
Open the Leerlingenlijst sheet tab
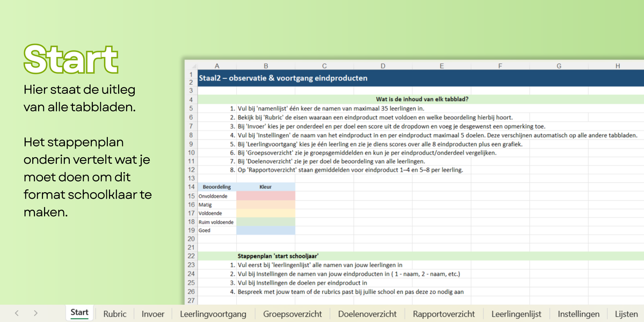pos(516,314)
